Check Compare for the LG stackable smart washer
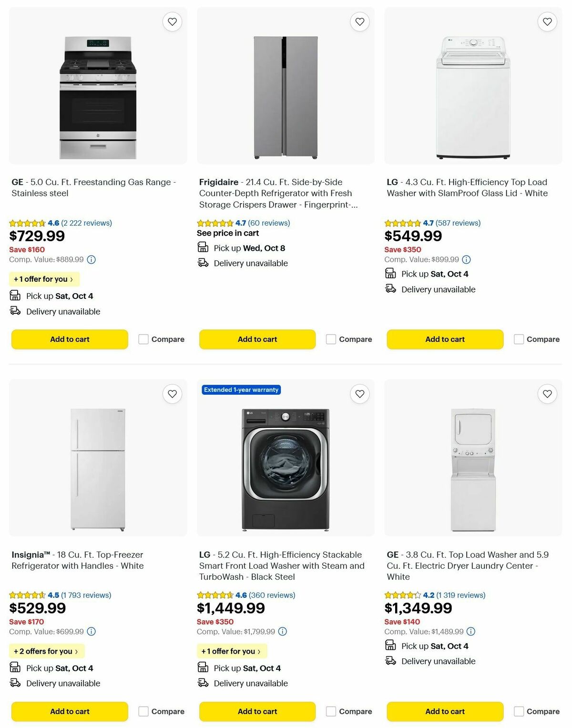This screenshot has width=572, height=728. [331, 711]
